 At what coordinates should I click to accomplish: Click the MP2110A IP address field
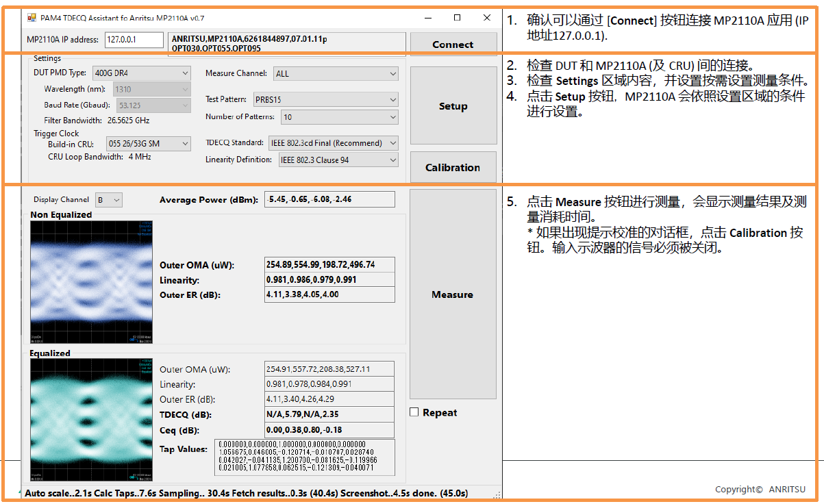[x=134, y=40]
